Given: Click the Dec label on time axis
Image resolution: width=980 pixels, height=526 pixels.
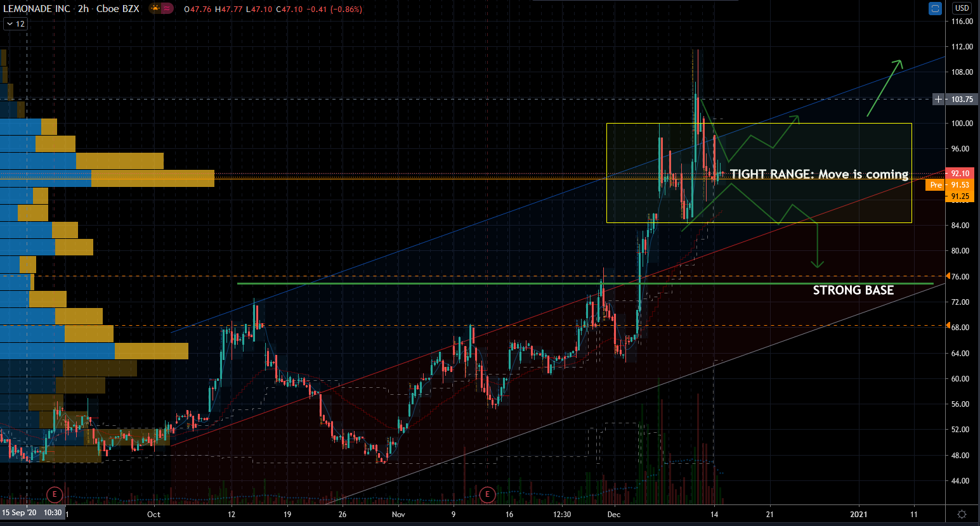Looking at the screenshot, I should tap(614, 515).
